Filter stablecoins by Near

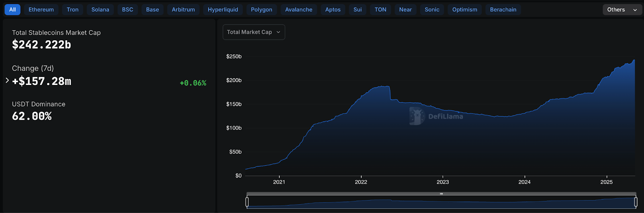[405, 10]
